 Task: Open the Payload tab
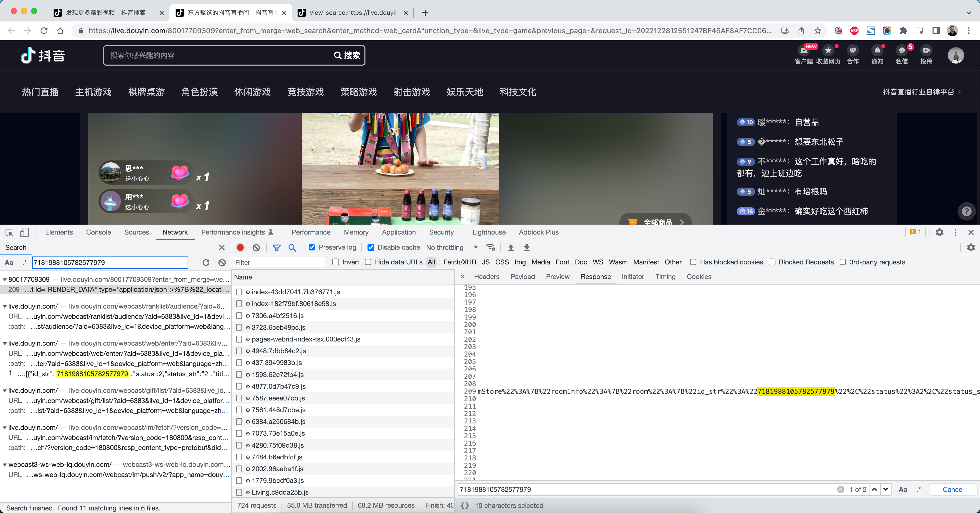coord(522,277)
